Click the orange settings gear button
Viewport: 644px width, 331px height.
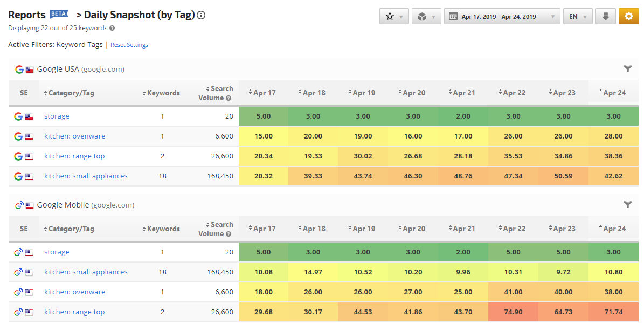pos(628,16)
